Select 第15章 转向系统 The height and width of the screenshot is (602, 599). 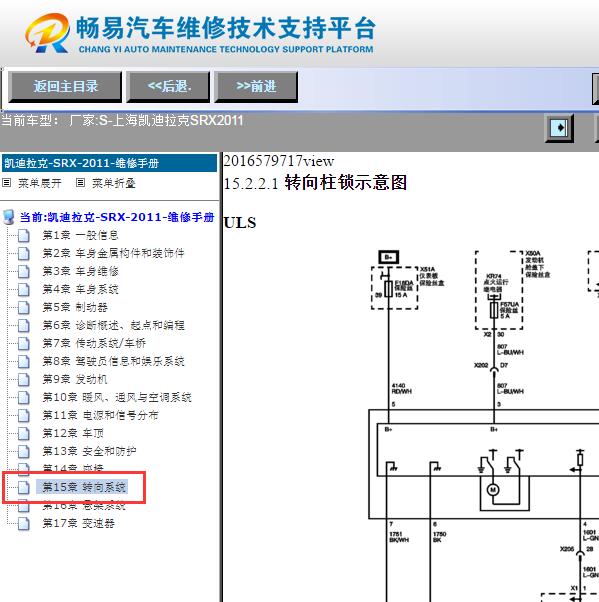pos(84,487)
